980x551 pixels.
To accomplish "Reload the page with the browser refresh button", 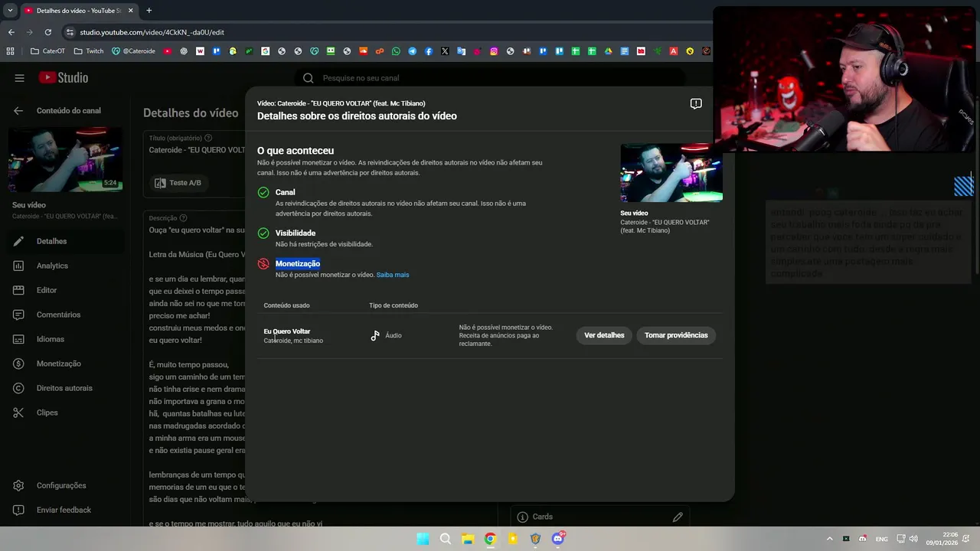I will 47,32.
